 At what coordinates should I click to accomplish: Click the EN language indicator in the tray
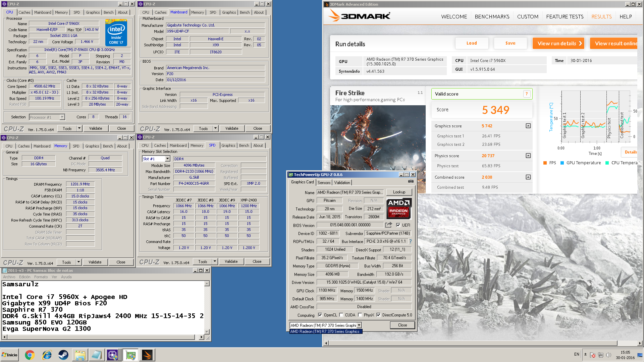click(577, 354)
